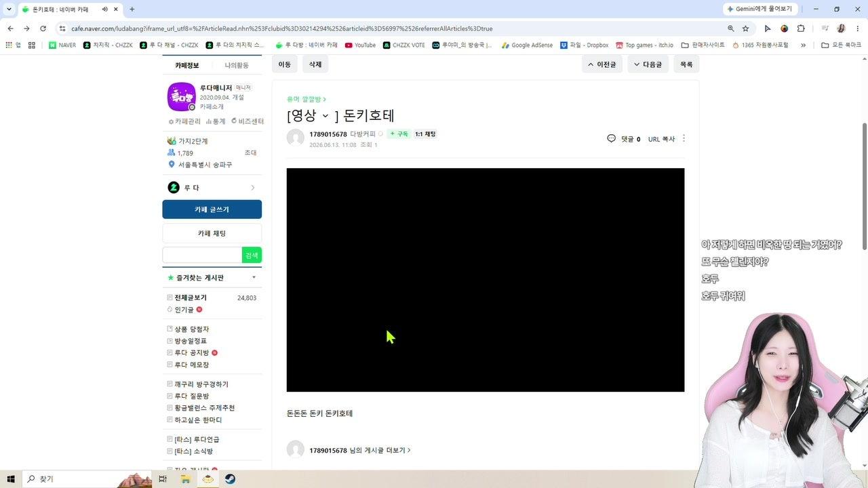Image resolution: width=868 pixels, height=488 pixels.
Task: Click the 1:1 채팅 button
Action: pyautogui.click(x=425, y=134)
